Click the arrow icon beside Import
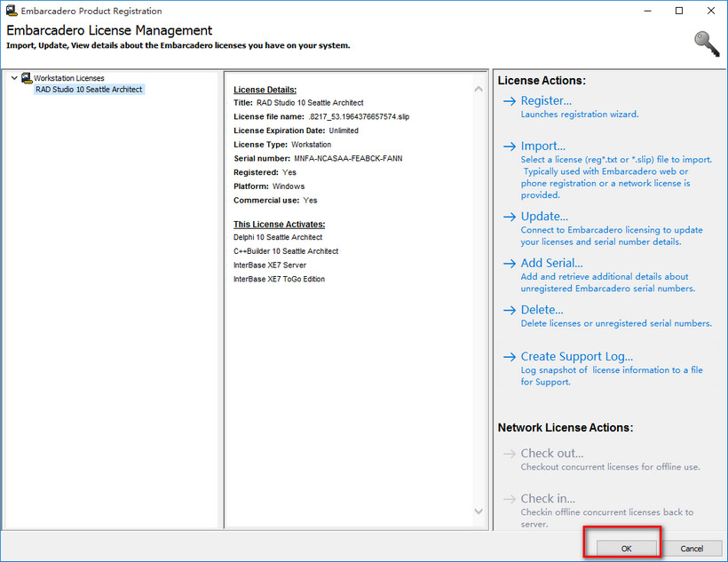The width and height of the screenshot is (728, 562). pyautogui.click(x=509, y=146)
